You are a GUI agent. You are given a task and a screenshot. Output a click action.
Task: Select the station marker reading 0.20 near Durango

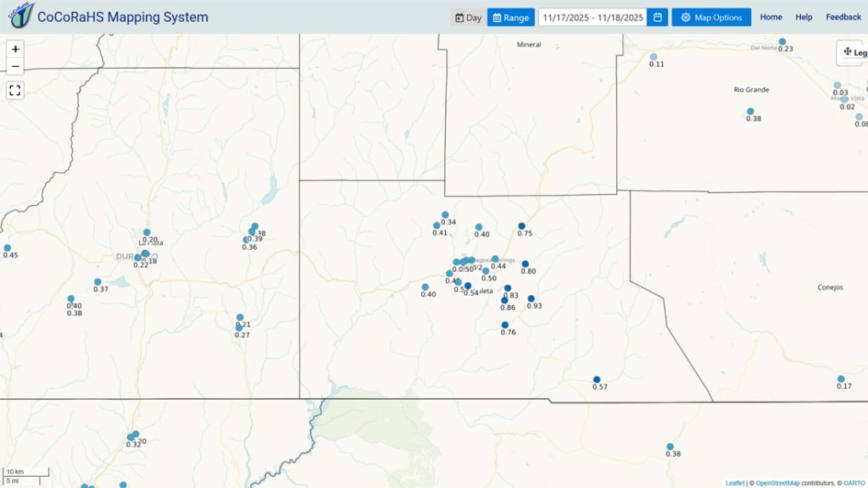pyautogui.click(x=147, y=232)
